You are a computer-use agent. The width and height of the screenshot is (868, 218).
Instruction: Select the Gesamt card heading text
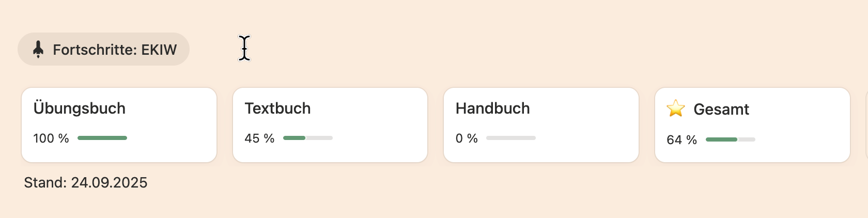721,110
